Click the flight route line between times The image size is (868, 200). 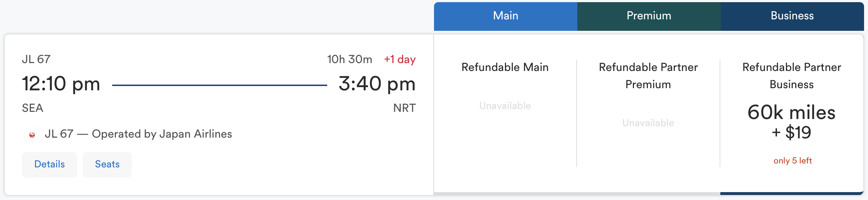[219, 85]
